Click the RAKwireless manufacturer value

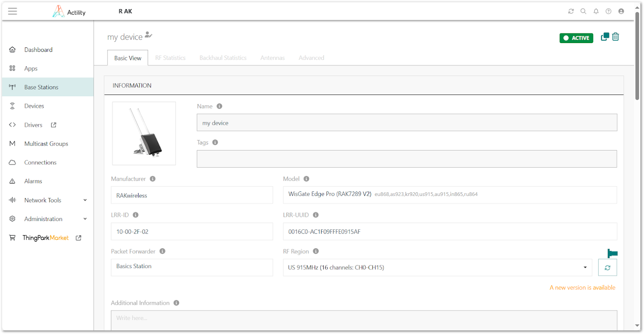pyautogui.click(x=132, y=196)
